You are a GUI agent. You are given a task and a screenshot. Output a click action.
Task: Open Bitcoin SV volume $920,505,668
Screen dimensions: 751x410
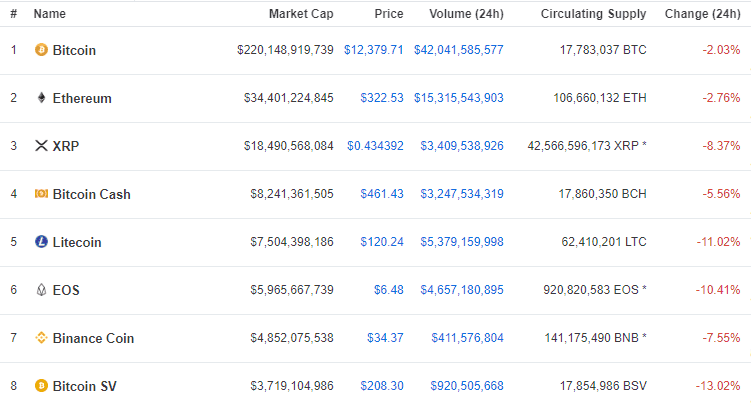pyautogui.click(x=467, y=386)
